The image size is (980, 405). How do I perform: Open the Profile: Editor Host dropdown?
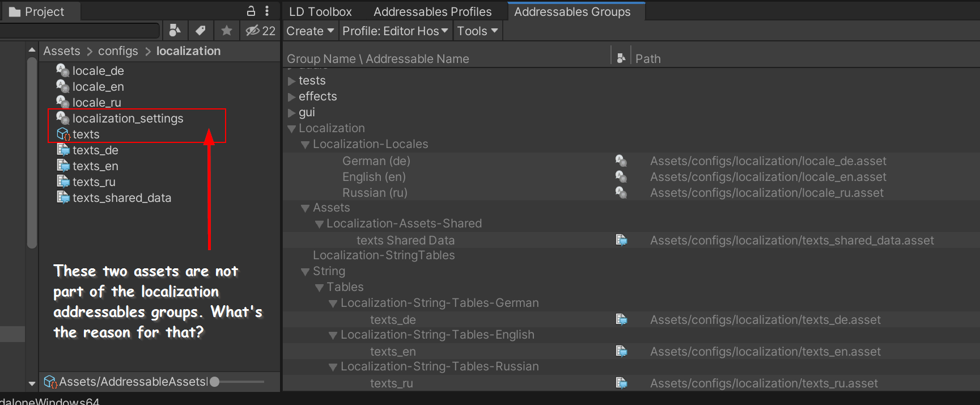tap(395, 31)
